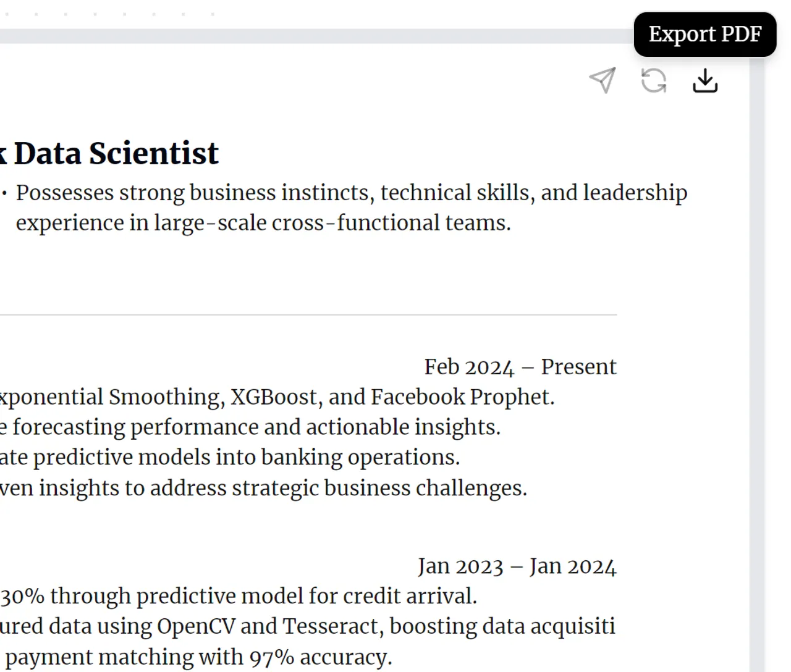The height and width of the screenshot is (672, 791).
Task: Click the bullet about 97% accuracy payment matching
Action: point(198,657)
